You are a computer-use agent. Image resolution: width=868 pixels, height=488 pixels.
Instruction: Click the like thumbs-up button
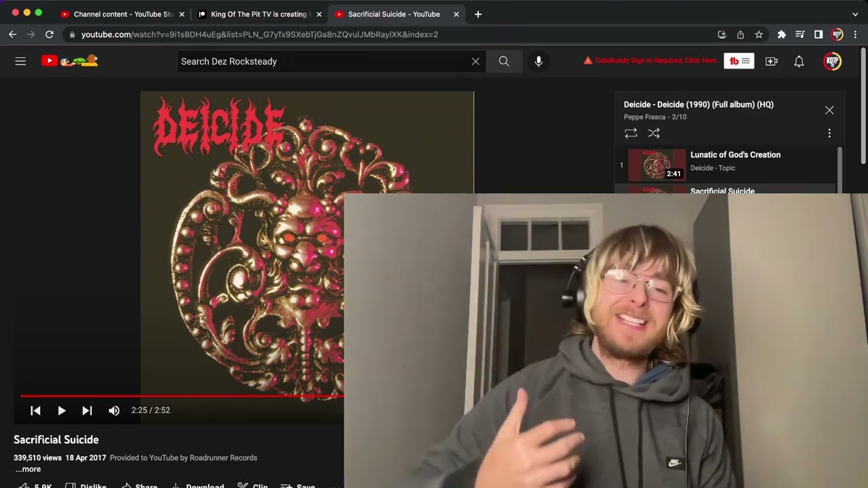click(x=34, y=487)
